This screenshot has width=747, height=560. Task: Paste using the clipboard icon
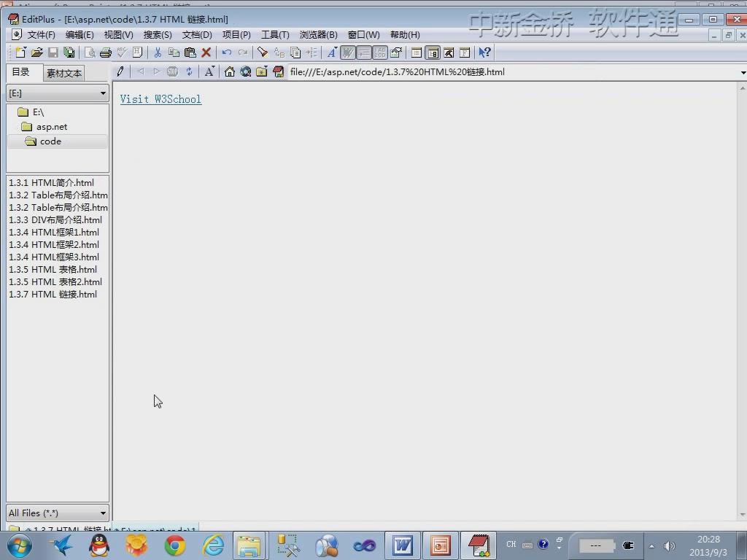[x=190, y=52]
